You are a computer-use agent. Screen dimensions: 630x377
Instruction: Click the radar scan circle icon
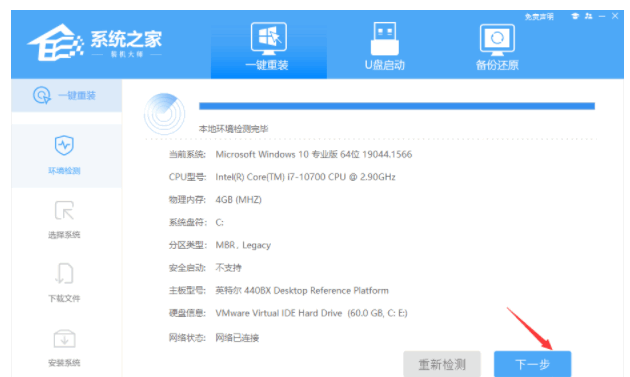pos(164,114)
